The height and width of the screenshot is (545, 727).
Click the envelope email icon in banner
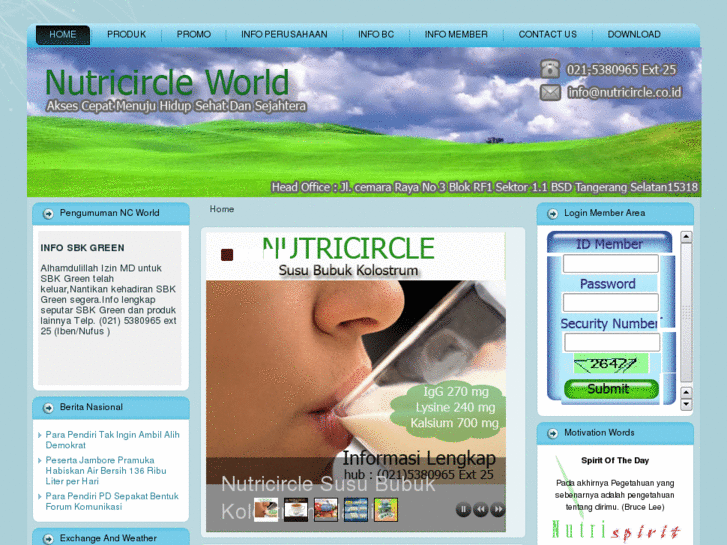[x=550, y=93]
